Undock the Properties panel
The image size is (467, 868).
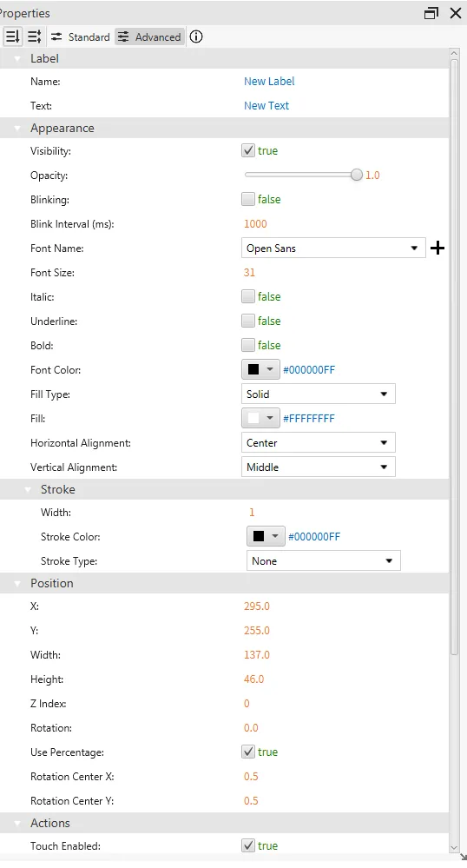click(x=431, y=13)
